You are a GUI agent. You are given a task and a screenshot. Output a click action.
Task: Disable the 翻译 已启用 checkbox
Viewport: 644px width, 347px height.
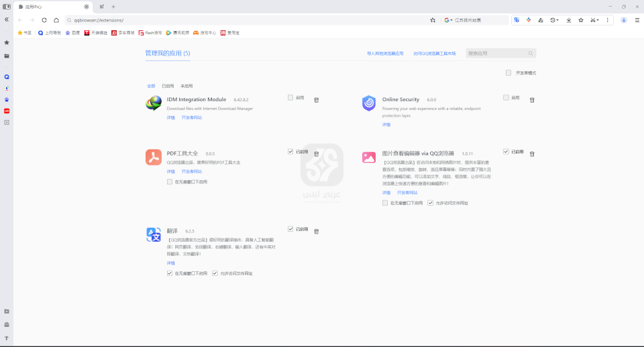[x=290, y=229]
